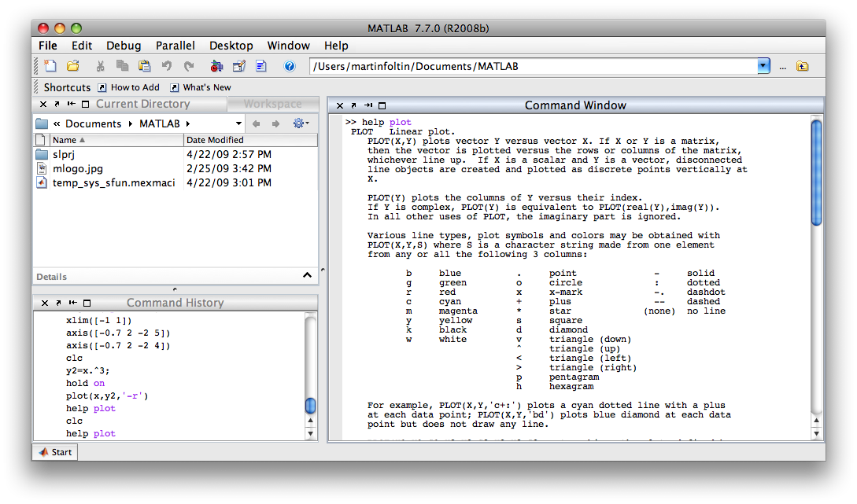Minimize the Command History panel
Image resolution: width=857 pixels, height=504 pixels.
[x=72, y=303]
